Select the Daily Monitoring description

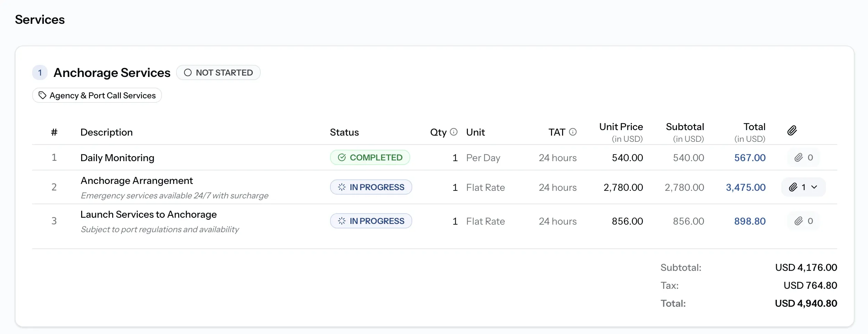(117, 158)
